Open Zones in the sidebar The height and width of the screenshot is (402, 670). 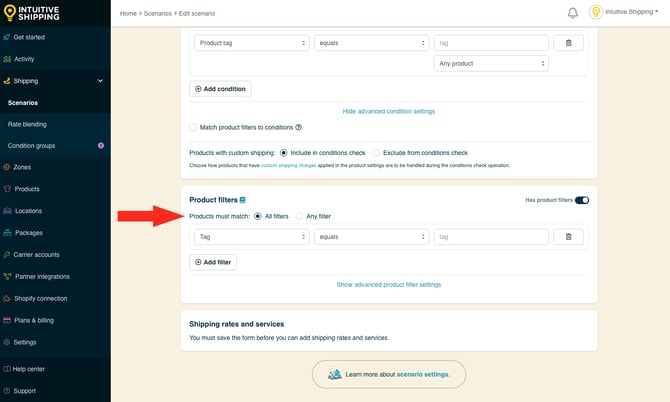pyautogui.click(x=22, y=167)
